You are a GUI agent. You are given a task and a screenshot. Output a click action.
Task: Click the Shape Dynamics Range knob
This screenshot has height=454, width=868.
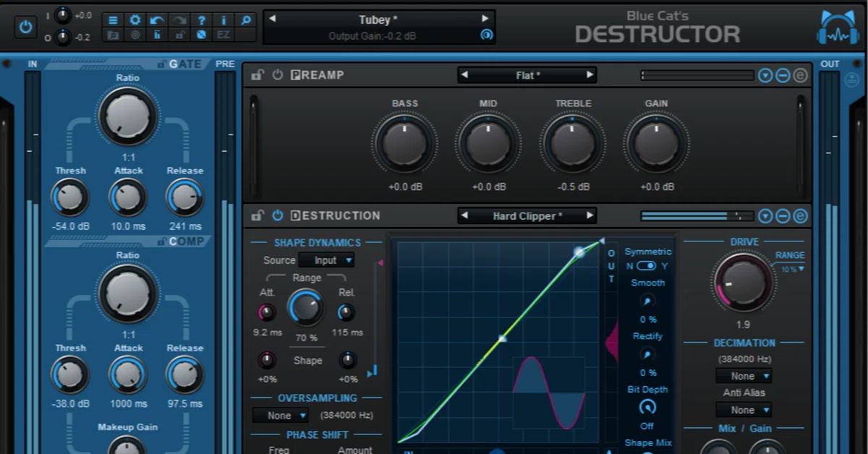(x=307, y=308)
